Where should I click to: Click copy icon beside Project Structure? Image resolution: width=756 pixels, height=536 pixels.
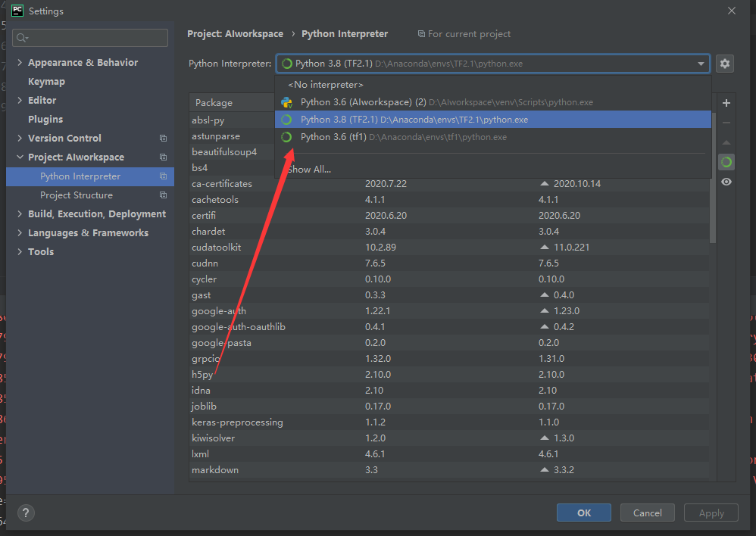163,195
